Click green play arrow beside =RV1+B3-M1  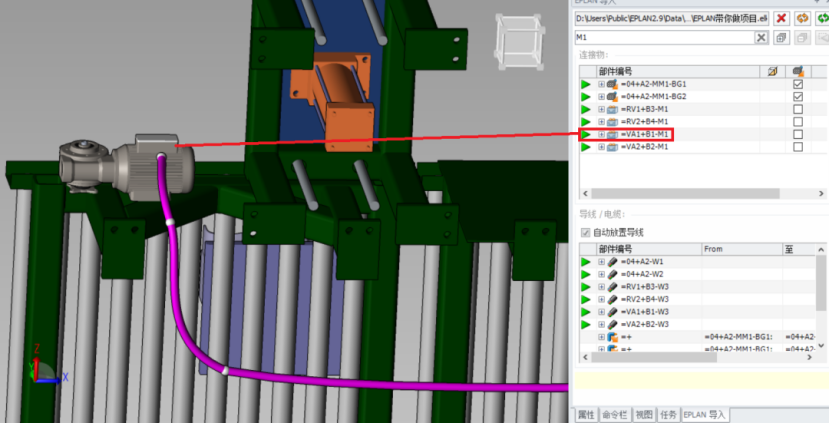pyautogui.click(x=585, y=110)
